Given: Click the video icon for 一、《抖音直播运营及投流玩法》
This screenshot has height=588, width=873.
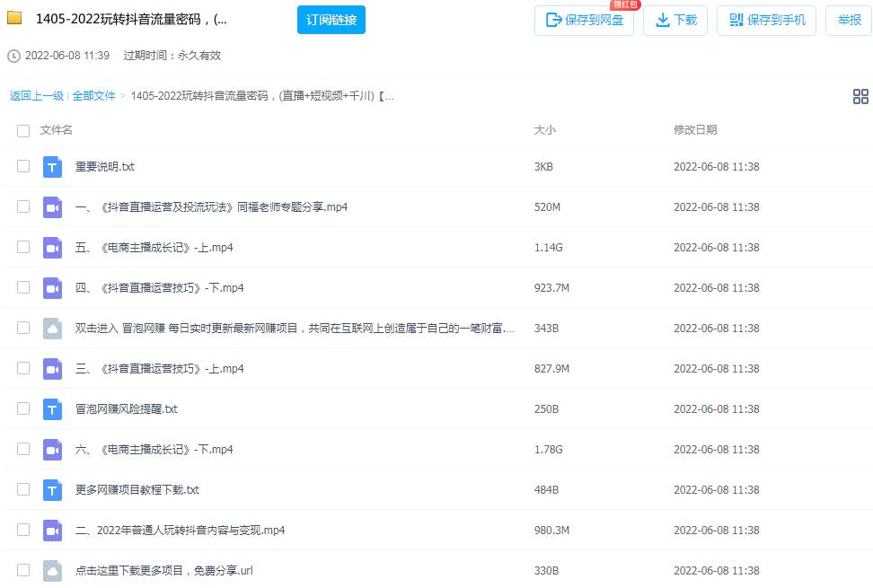Looking at the screenshot, I should (x=52, y=207).
